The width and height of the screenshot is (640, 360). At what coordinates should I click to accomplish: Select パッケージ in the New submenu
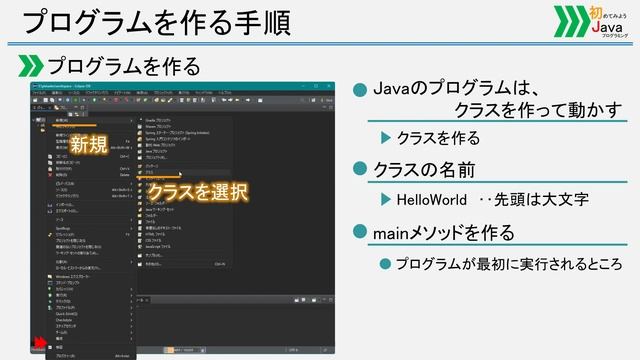tap(184, 166)
